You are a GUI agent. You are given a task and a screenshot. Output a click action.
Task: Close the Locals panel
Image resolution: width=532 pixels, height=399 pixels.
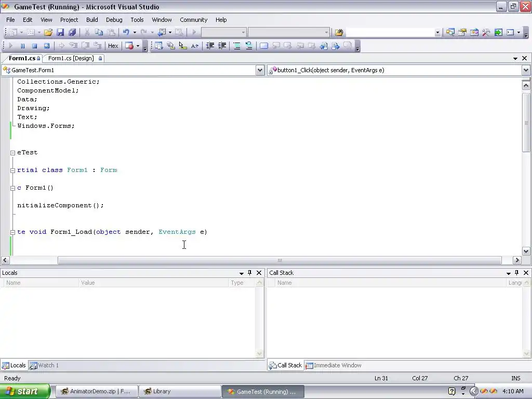[259, 273]
